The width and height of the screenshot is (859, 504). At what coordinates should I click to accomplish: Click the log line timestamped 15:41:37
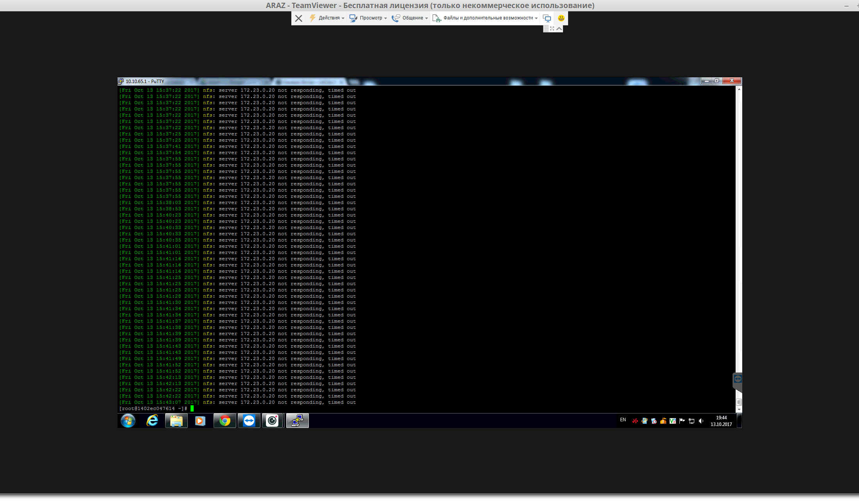[237, 321]
